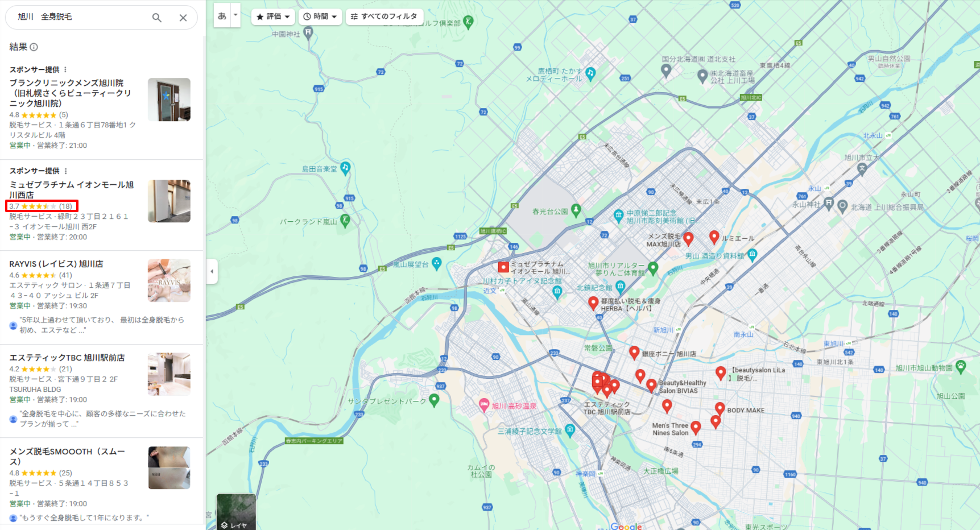Click the 北海道 上川総合振興局 gray marker
Viewport: 980px width, 530px height.
coord(843,206)
